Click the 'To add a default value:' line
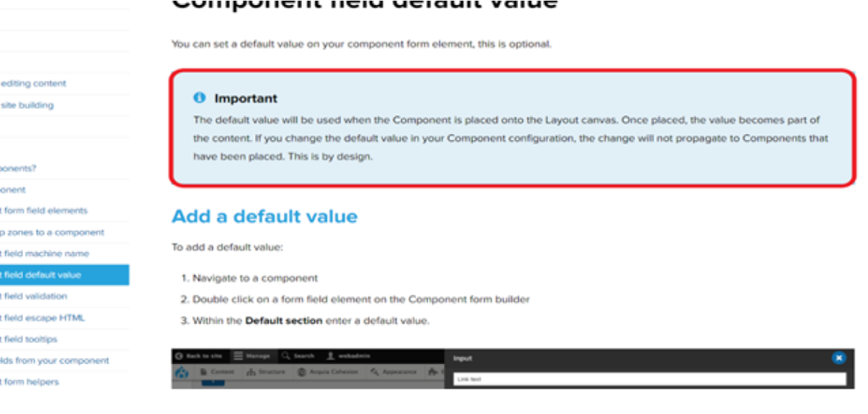The width and height of the screenshot is (868, 414). point(227,247)
